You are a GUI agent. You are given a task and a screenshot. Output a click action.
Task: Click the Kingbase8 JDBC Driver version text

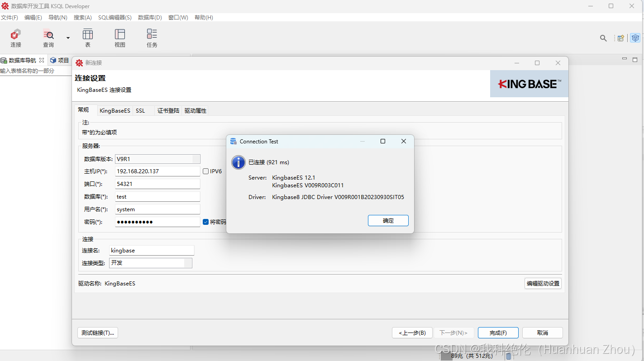pyautogui.click(x=338, y=197)
